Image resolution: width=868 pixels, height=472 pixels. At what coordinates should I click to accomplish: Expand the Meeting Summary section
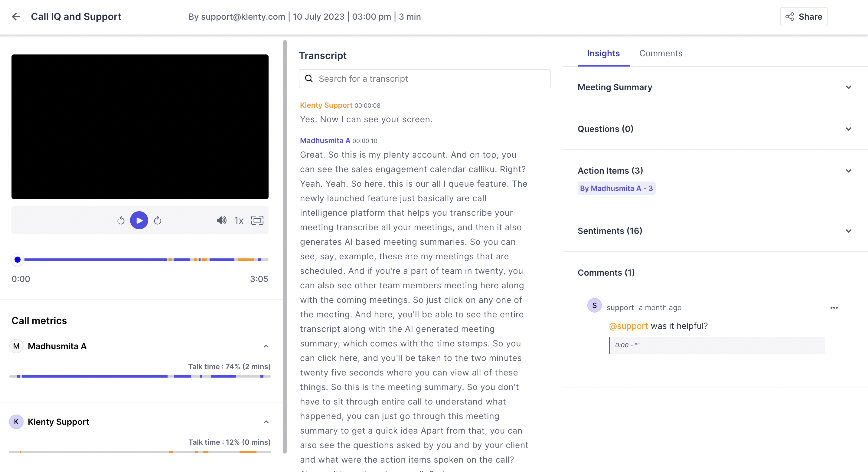coord(848,87)
